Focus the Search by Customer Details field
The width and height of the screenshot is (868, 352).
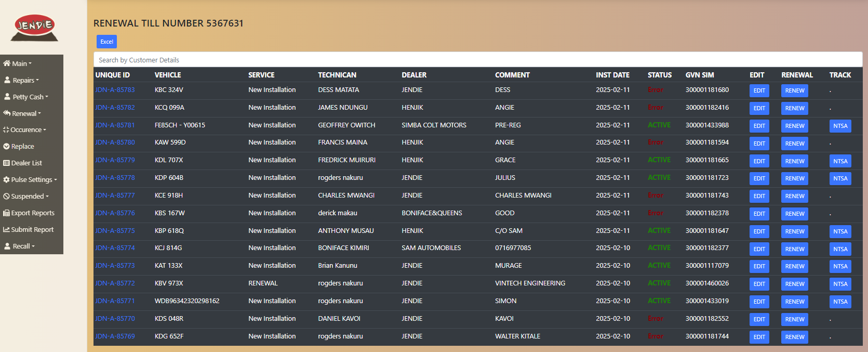coord(477,60)
